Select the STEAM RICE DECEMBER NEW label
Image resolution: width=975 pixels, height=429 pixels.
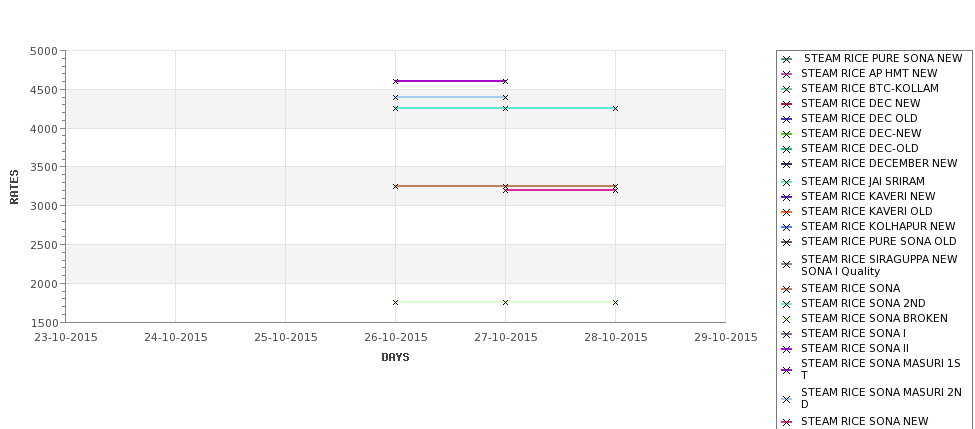tap(879, 164)
